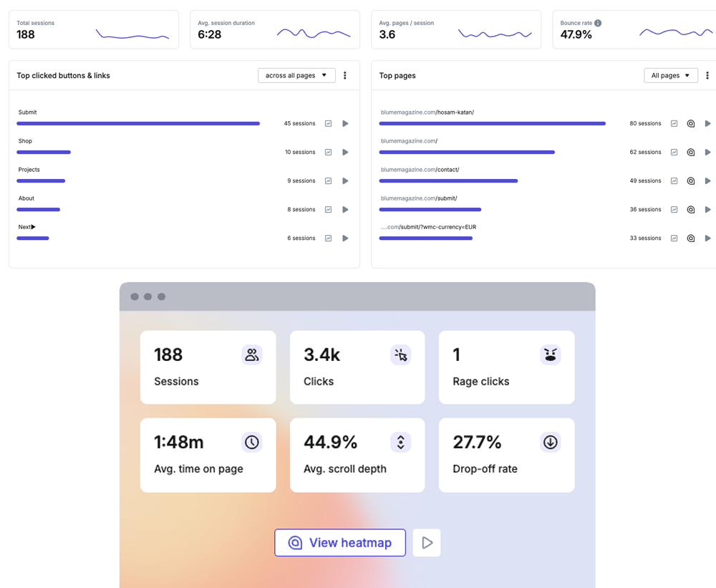Image resolution: width=716 pixels, height=588 pixels.
Task: Play recordings for blumemagazine.com/ homepage row
Action: pyautogui.click(x=707, y=152)
